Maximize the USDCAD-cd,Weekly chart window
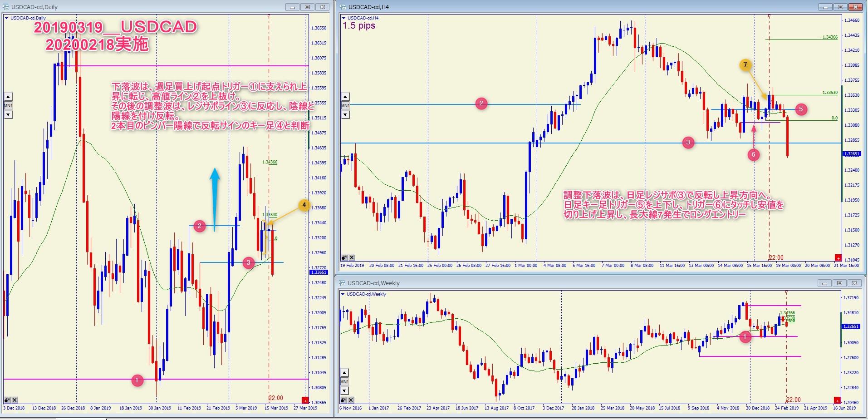Viewport: 868px width, 420px height. pos(839,283)
